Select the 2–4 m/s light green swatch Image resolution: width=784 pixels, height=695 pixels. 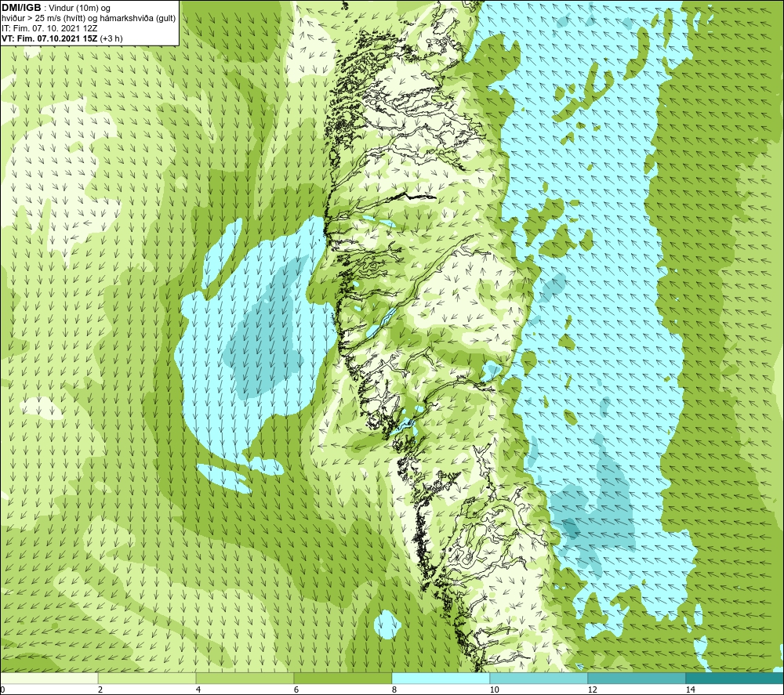tap(147, 678)
